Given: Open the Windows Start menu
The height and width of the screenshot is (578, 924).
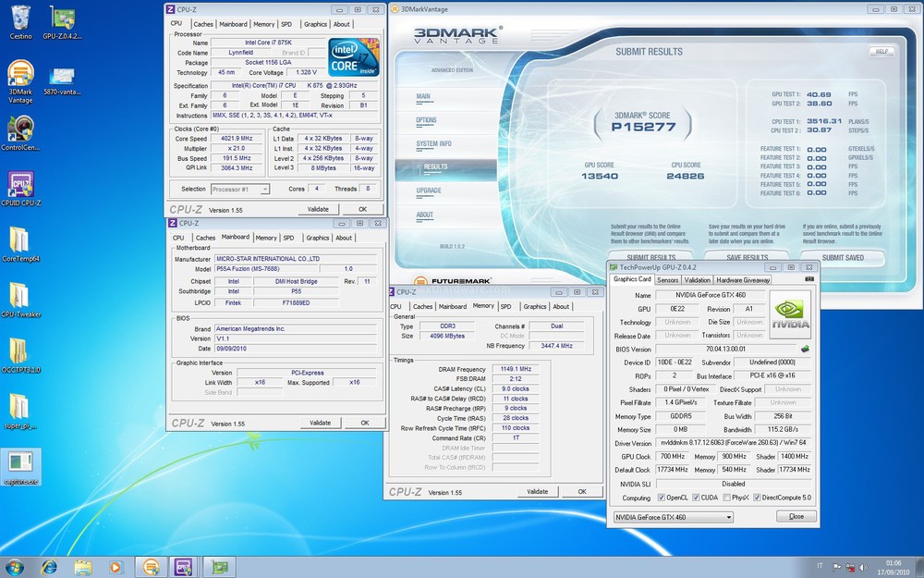Looking at the screenshot, I should [14, 567].
